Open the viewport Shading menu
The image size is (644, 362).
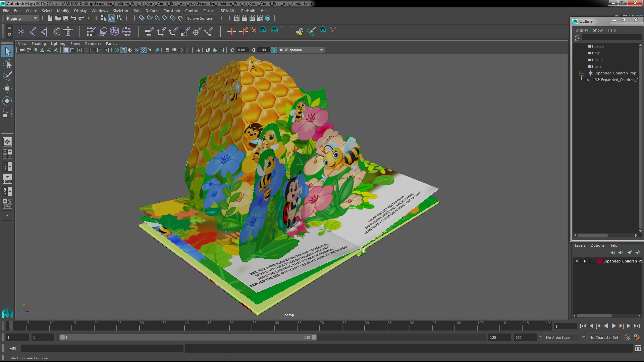[x=39, y=44]
